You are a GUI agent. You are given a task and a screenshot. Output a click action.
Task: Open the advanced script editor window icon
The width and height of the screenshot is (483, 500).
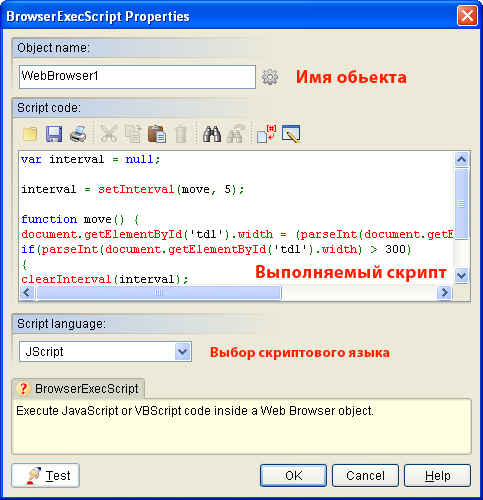[x=291, y=134]
